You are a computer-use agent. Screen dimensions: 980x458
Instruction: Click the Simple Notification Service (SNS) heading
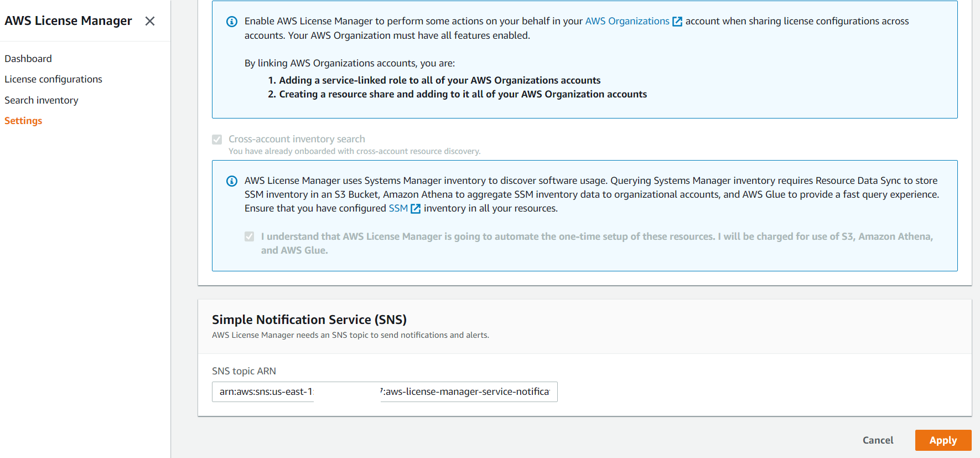coord(309,320)
